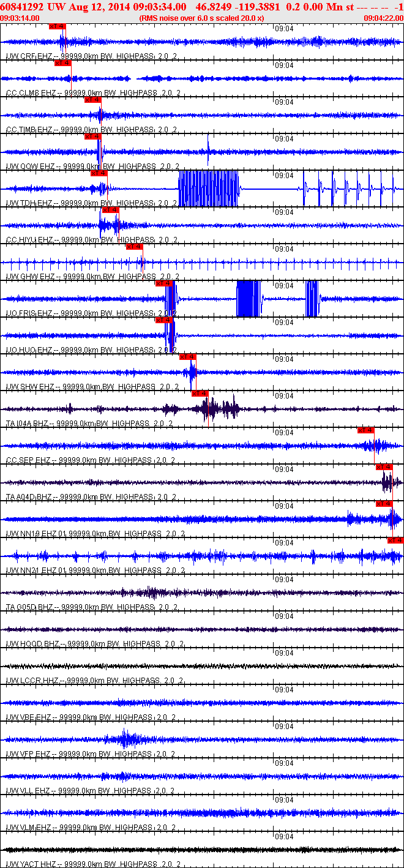The image size is (404, 868).
Task: Click the UO HUO EHZ station label
Action: [x=92, y=350]
